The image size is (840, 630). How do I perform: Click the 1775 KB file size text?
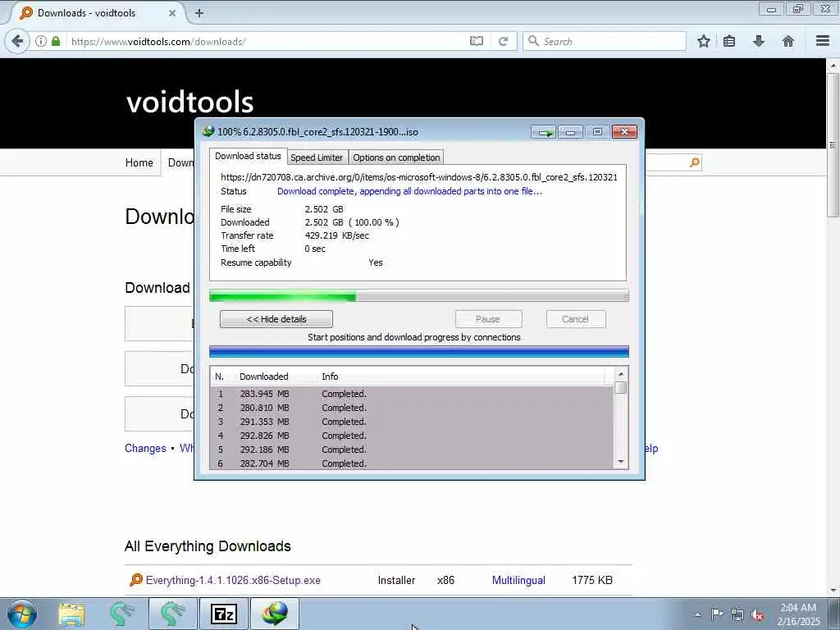click(592, 580)
